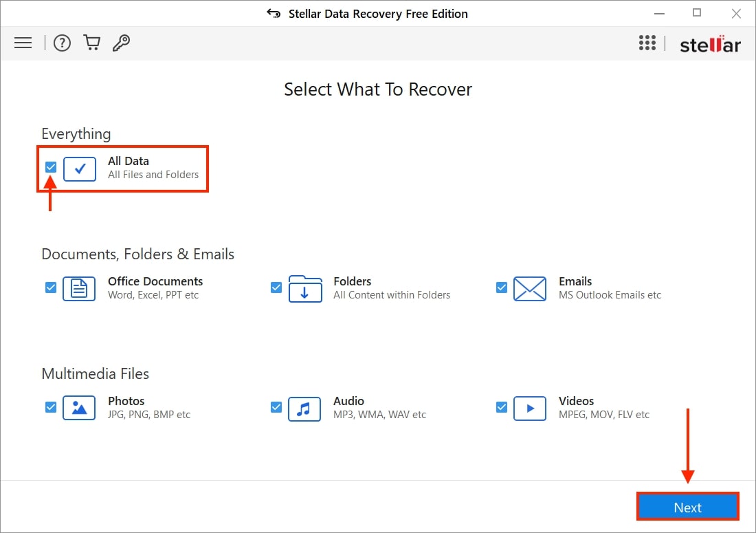The height and width of the screenshot is (533, 756).
Task: Click the back arrow in the title bar
Action: (x=272, y=13)
